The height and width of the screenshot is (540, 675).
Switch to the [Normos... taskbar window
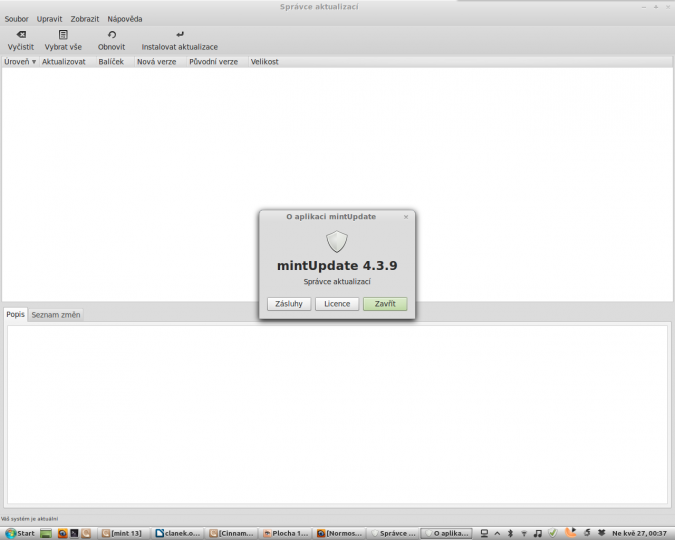339,534
